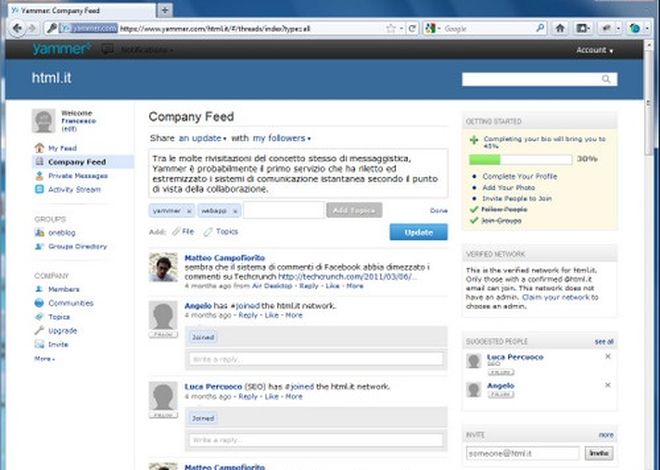Click the Topics tag icon below editor
Image resolution: width=660 pixels, height=470 pixels.
click(x=208, y=232)
